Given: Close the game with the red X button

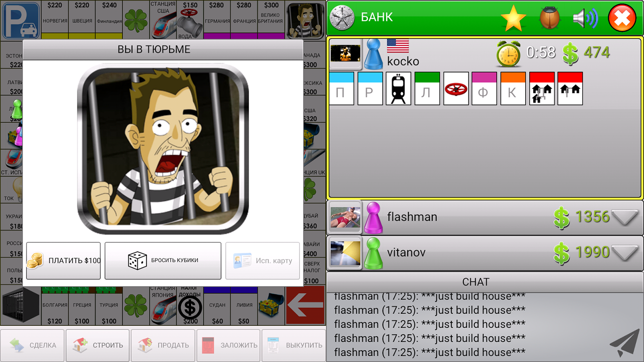Looking at the screenshot, I should (622, 18).
